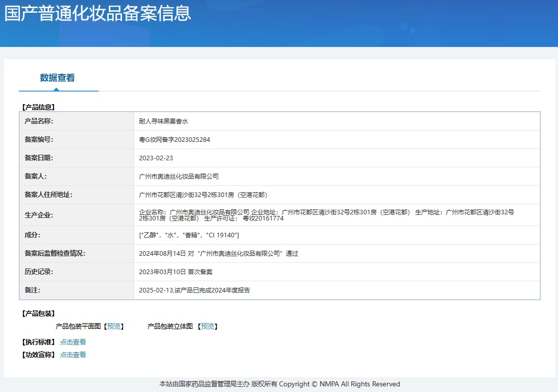558x392 pixels.
Task: Select filing number 粤G妆网备字2023025284
Action: tap(175, 140)
